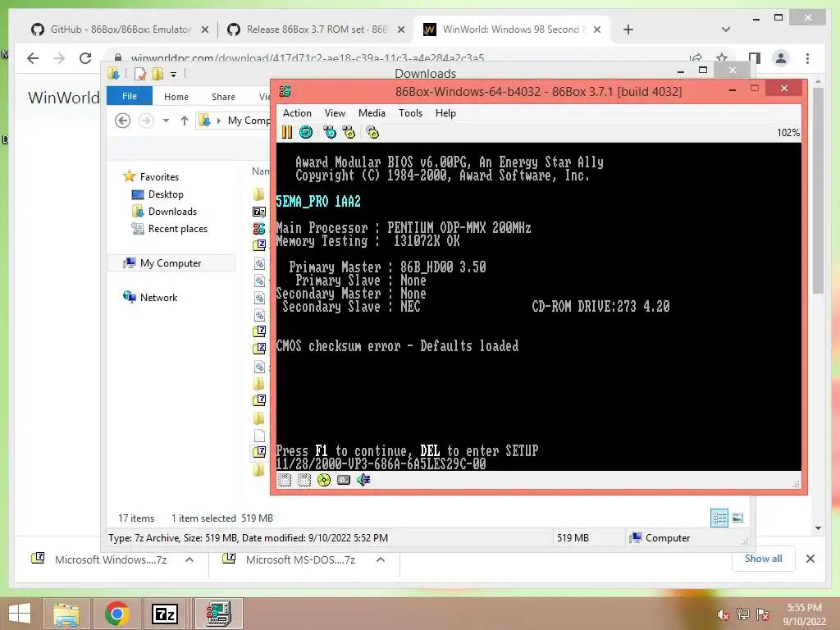The image size is (840, 630).
Task: Send Ctrl+Alt+Del via 86Box toolbar icon
Action: pos(330,132)
